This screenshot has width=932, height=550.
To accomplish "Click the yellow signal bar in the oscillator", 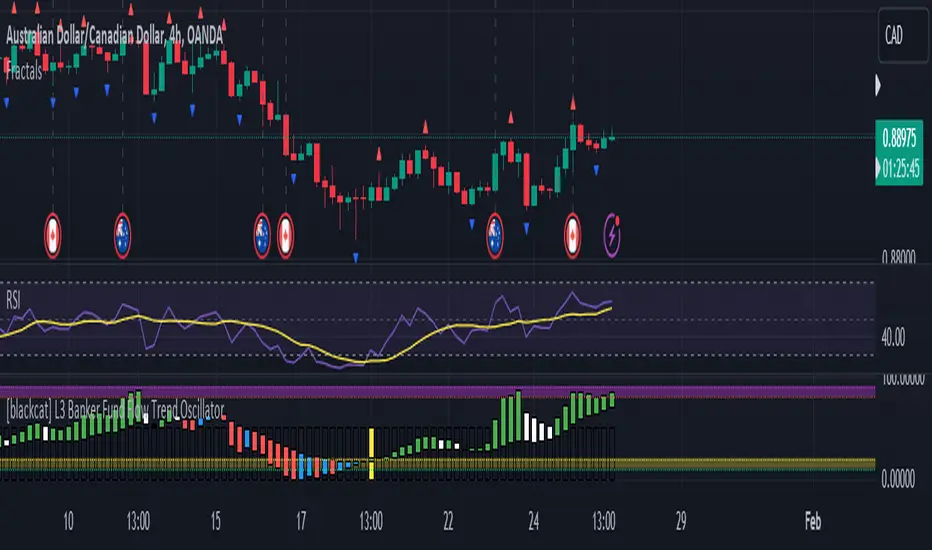I will [371, 454].
